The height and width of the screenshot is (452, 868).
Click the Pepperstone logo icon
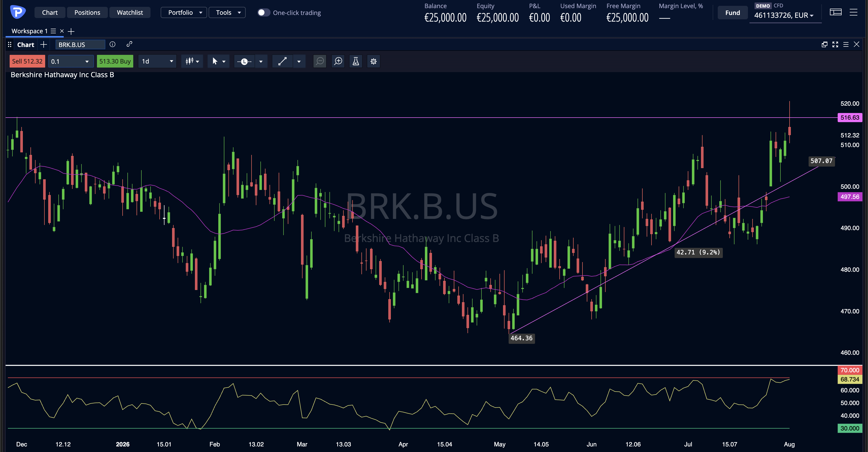18,12
